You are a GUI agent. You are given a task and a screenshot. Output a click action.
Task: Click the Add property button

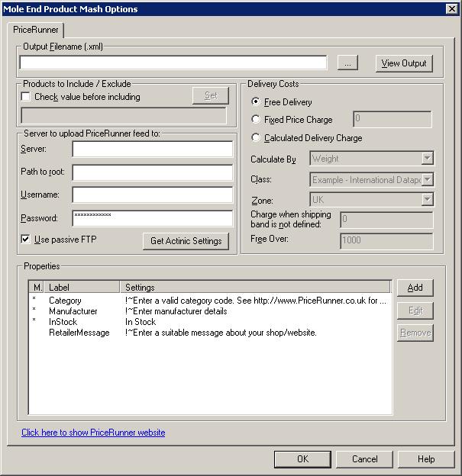point(415,288)
